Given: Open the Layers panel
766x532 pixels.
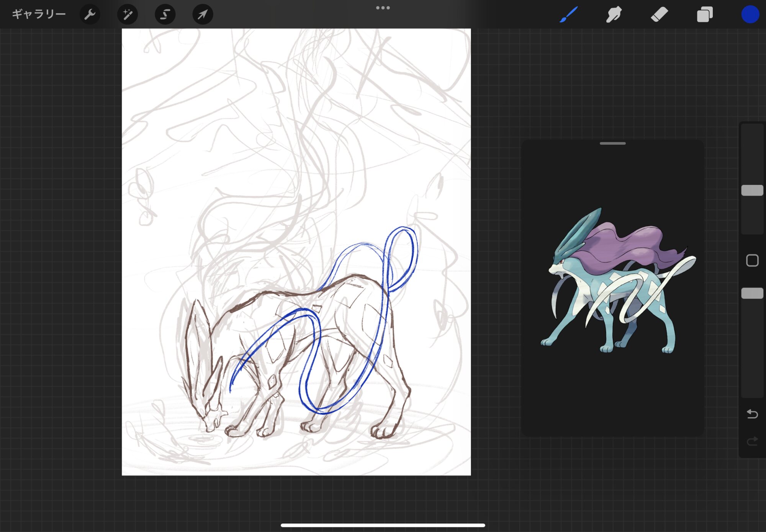Looking at the screenshot, I should click(705, 15).
